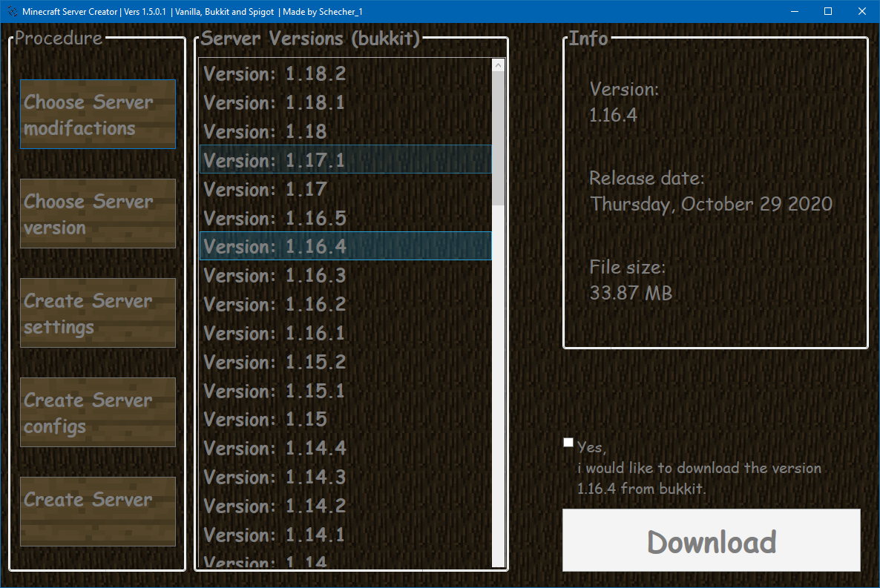Select Version: 1.16.5 in list
The image size is (880, 588).
pos(346,218)
